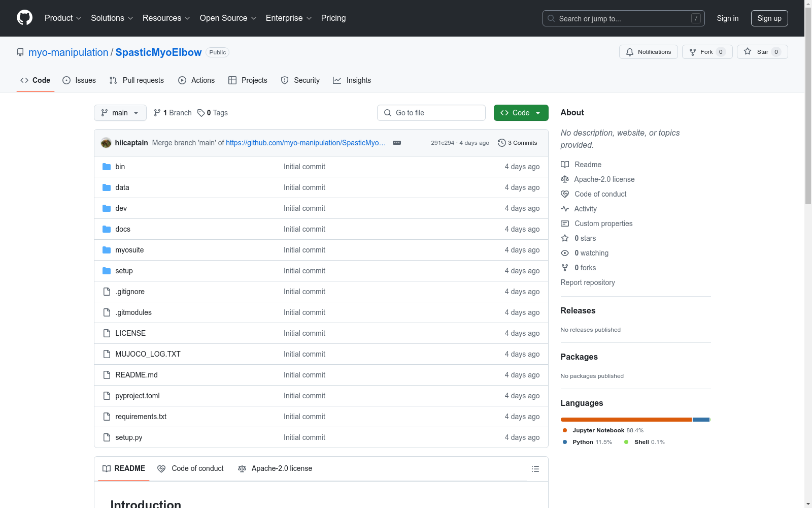This screenshot has height=508, width=812.
Task: Click the Go to file search field
Action: pos(431,113)
